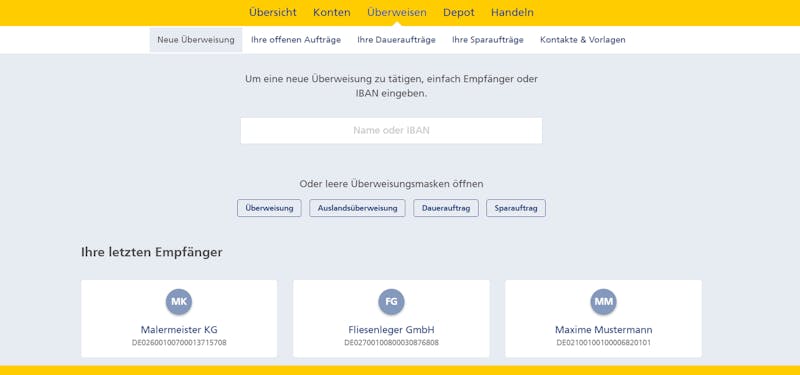
Task: Go to Konten in top navigation
Action: [x=332, y=12]
